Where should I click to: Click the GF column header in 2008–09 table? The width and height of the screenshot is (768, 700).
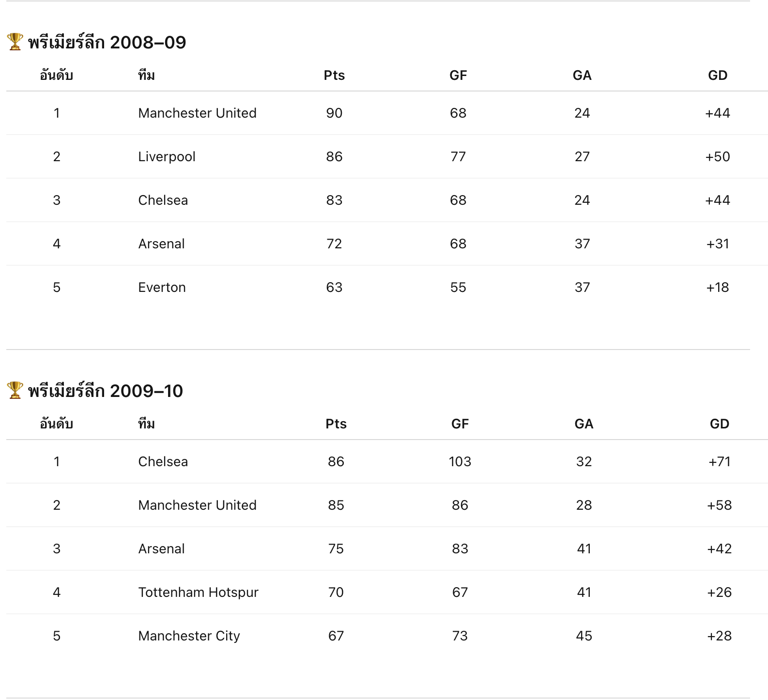pos(458,76)
